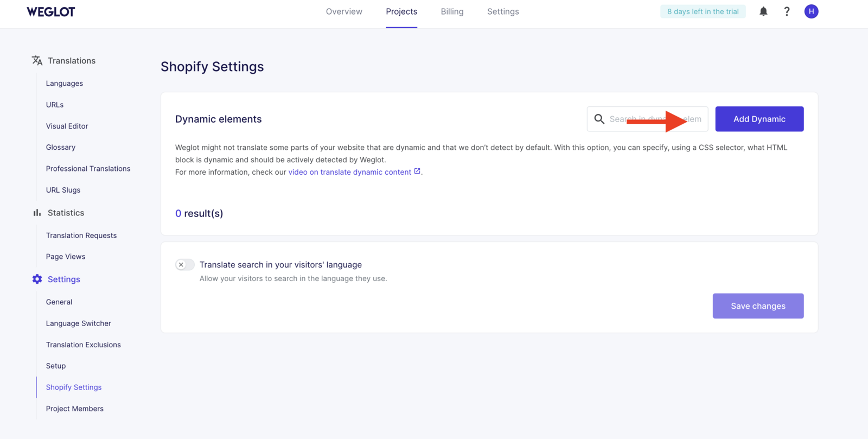Open video on translate dynamic content link
Viewport: 868px width, 439px height.
tap(350, 172)
